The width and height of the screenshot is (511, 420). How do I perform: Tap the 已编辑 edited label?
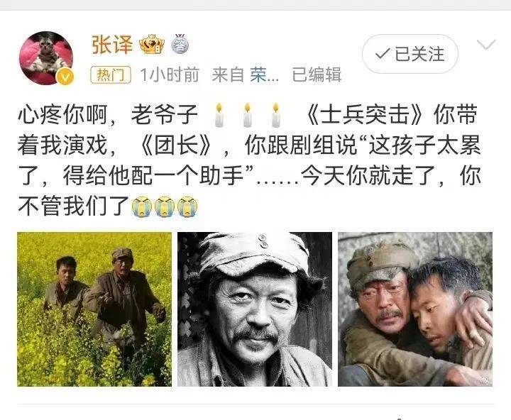[x=317, y=75]
